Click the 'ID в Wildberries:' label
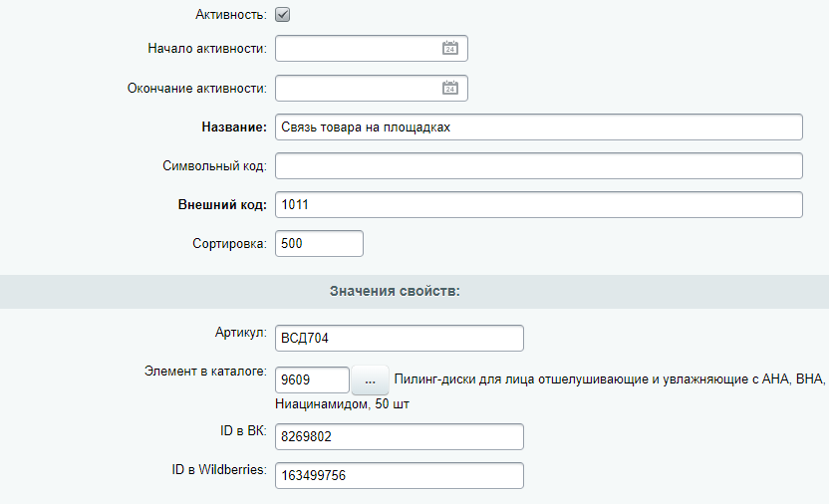This screenshot has width=829, height=504. (x=217, y=469)
